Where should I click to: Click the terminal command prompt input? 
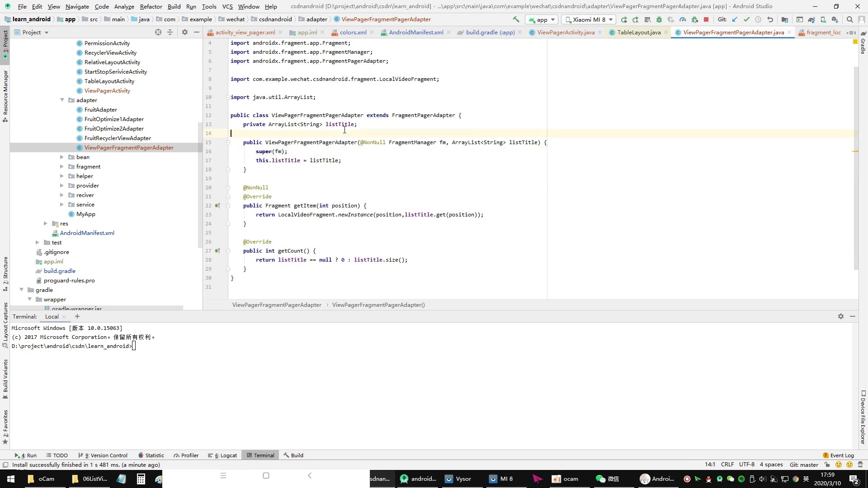pyautogui.click(x=134, y=346)
